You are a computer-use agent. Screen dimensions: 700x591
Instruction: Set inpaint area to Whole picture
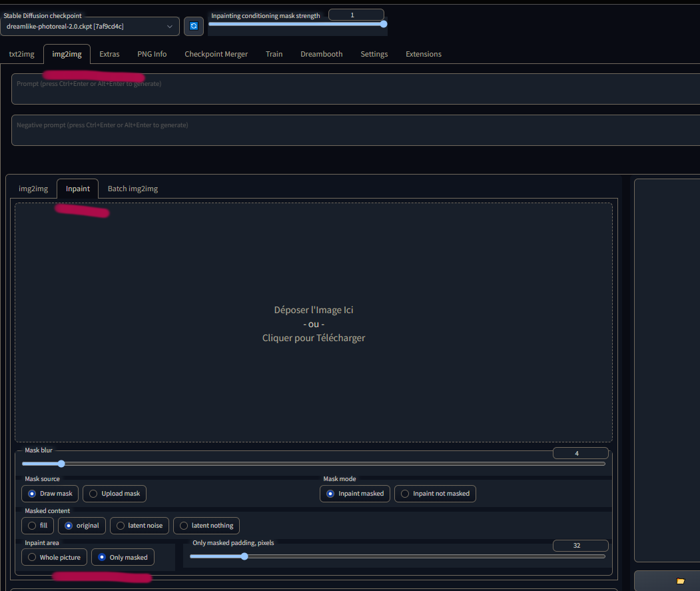[54, 557]
